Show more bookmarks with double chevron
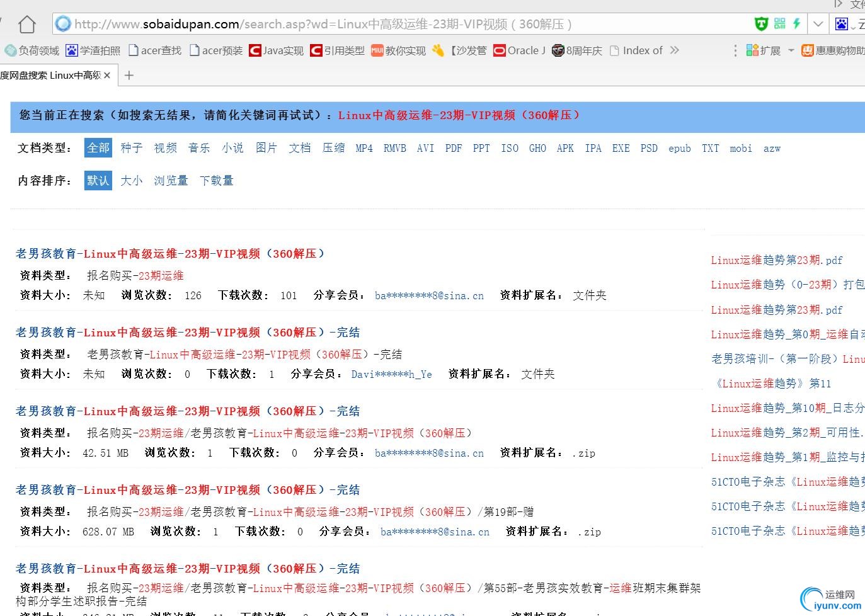The image size is (865, 616). [x=675, y=50]
